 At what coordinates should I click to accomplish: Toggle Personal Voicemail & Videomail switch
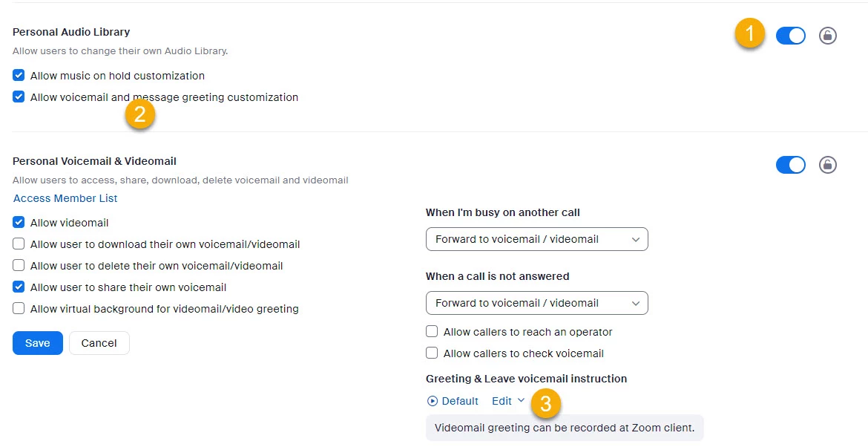[x=790, y=165]
